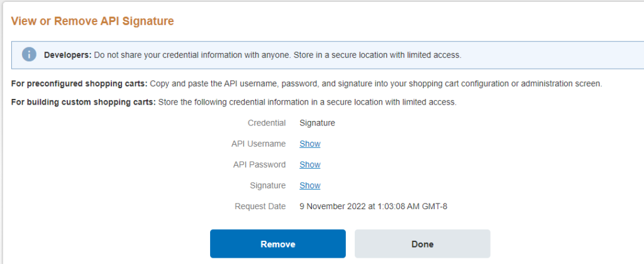Reveal the API Password value

[x=310, y=164]
